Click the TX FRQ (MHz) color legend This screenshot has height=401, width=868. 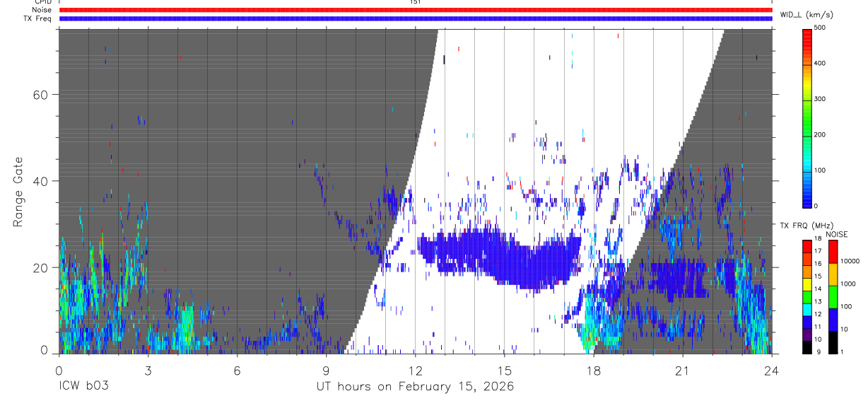coord(807,297)
